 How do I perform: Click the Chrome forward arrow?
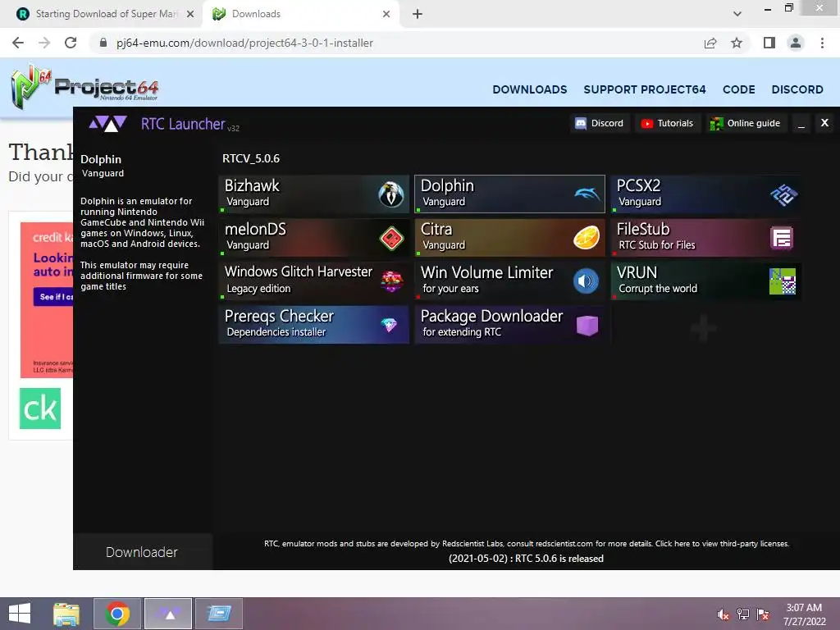click(x=44, y=43)
